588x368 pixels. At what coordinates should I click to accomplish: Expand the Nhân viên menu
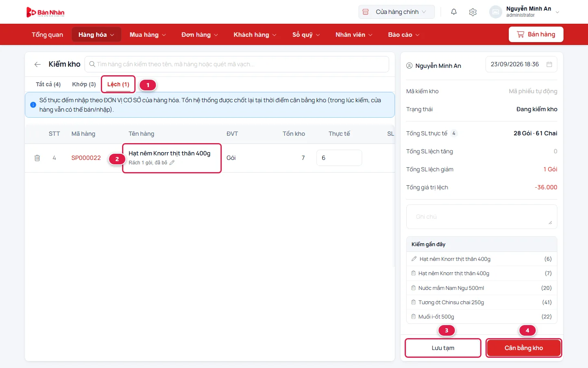(x=354, y=35)
